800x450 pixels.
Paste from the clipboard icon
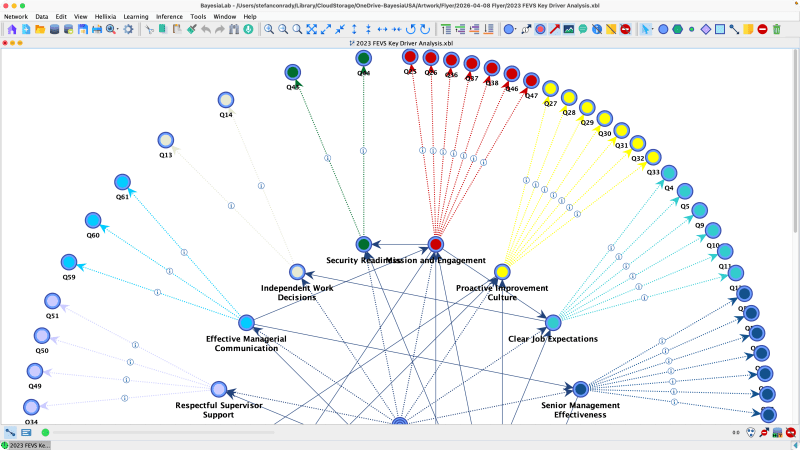[x=177, y=30]
